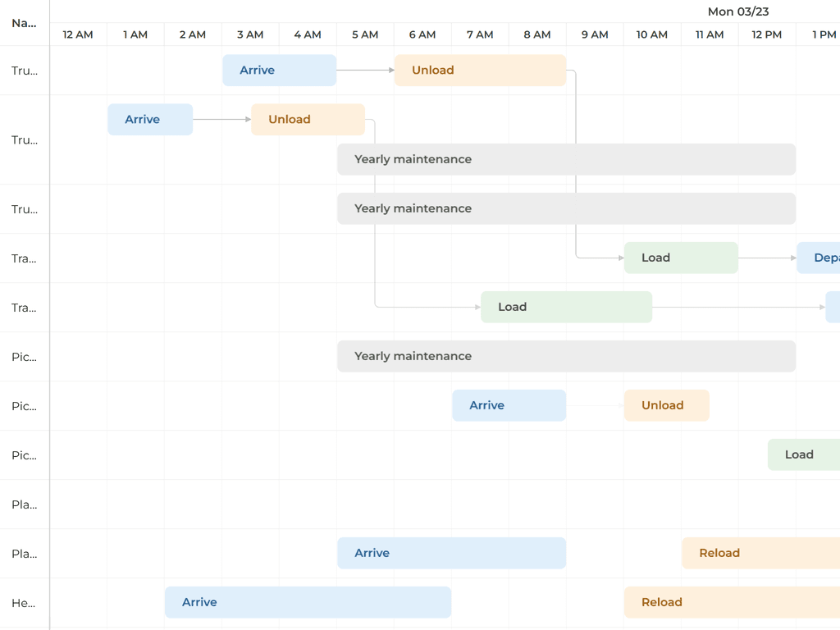Select the second Yearly maintenance bar
The height and width of the screenshot is (630, 840).
point(566,208)
